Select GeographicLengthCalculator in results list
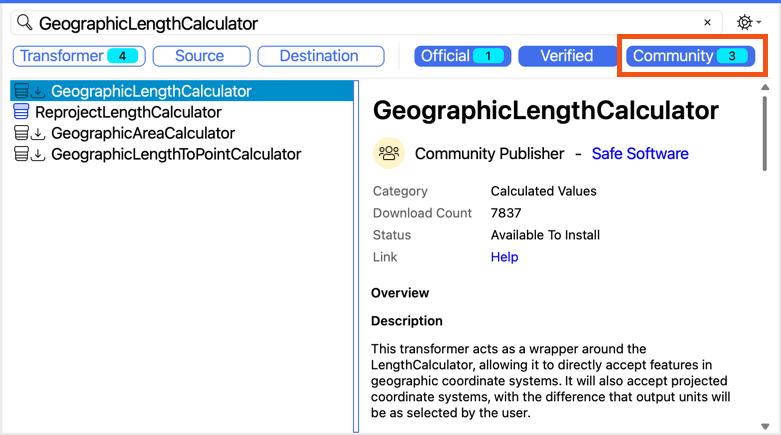The height and width of the screenshot is (435, 781). (181, 91)
